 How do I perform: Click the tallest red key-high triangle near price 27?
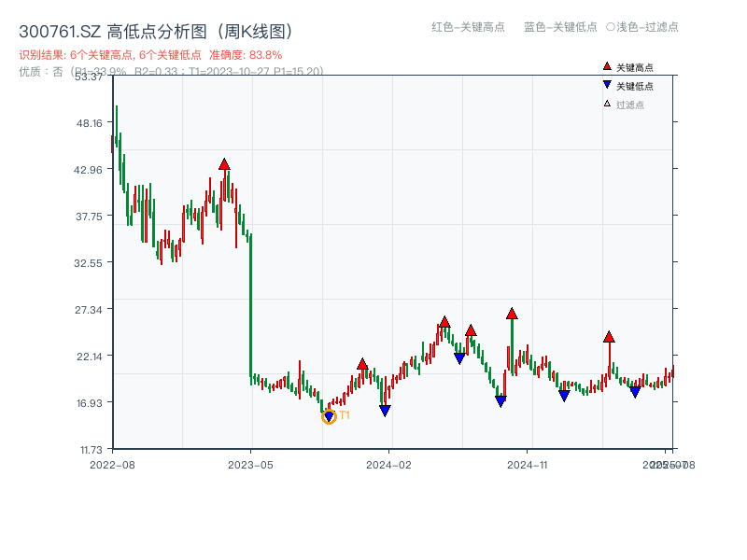click(512, 314)
